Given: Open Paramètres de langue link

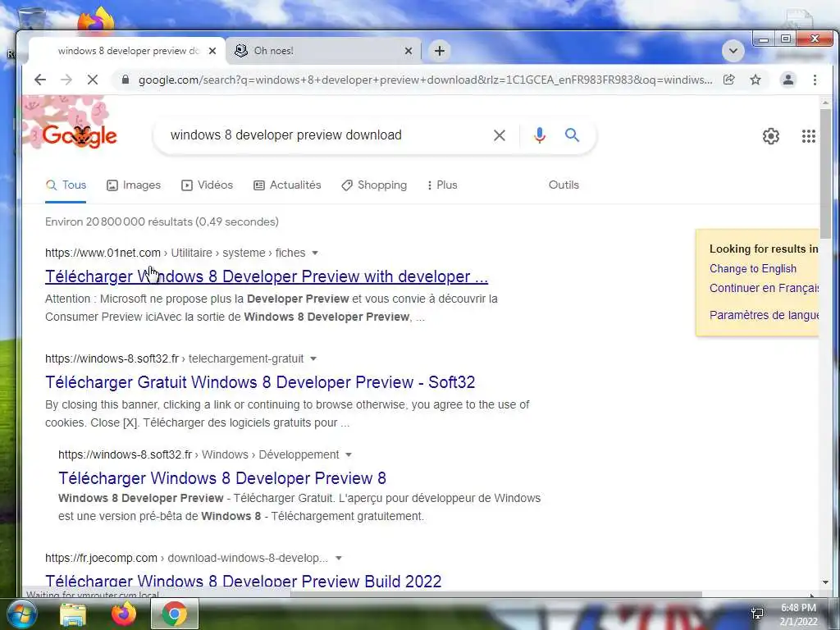Looking at the screenshot, I should pos(764,315).
